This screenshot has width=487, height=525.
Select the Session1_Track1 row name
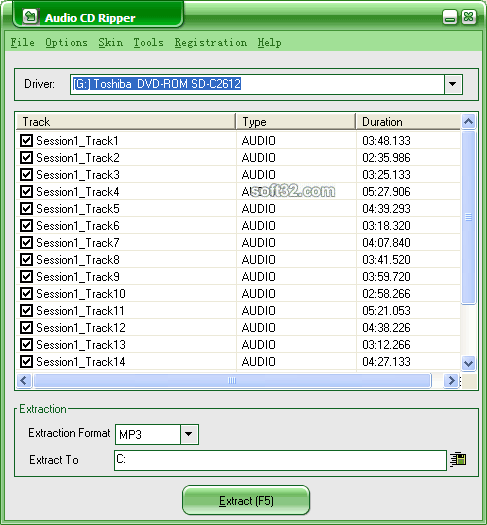[x=77, y=141]
